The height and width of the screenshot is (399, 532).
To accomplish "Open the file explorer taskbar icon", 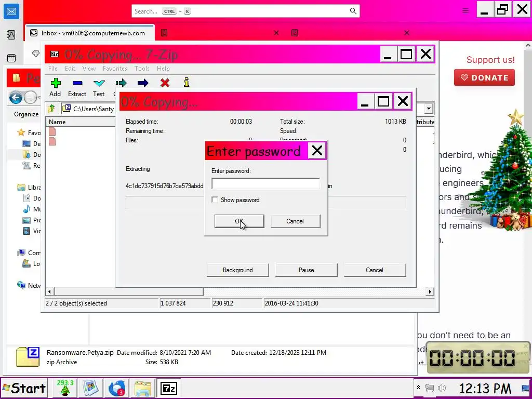I will coord(143,388).
